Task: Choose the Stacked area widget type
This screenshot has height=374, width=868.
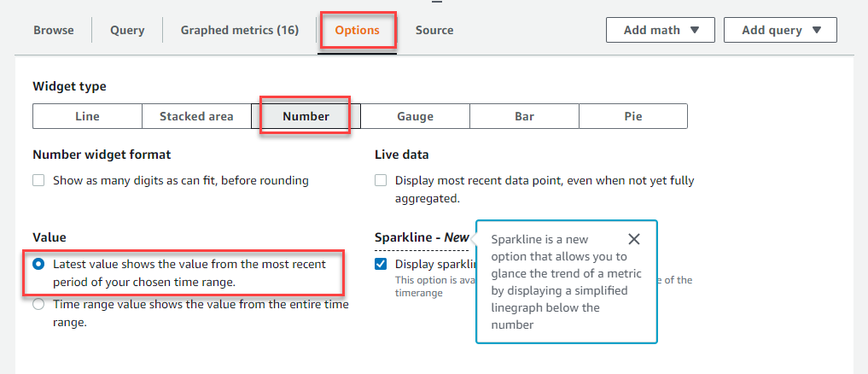Action: click(196, 116)
